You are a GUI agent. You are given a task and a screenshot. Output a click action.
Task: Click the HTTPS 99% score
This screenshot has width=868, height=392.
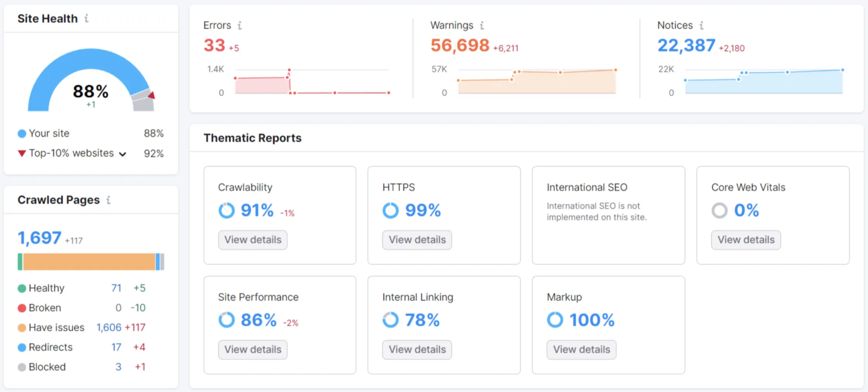coord(423,211)
